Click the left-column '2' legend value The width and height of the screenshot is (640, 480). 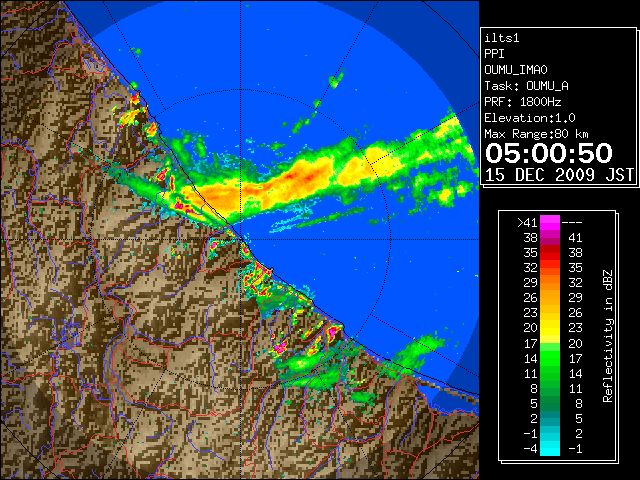pyautogui.click(x=534, y=418)
